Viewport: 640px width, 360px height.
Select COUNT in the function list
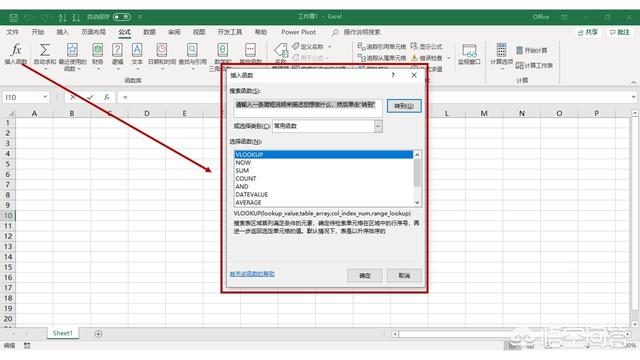tap(324, 178)
